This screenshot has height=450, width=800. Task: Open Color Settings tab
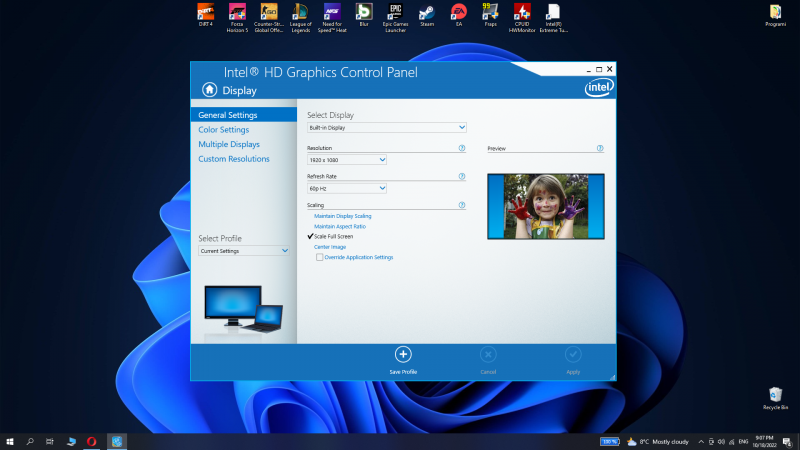[223, 130]
